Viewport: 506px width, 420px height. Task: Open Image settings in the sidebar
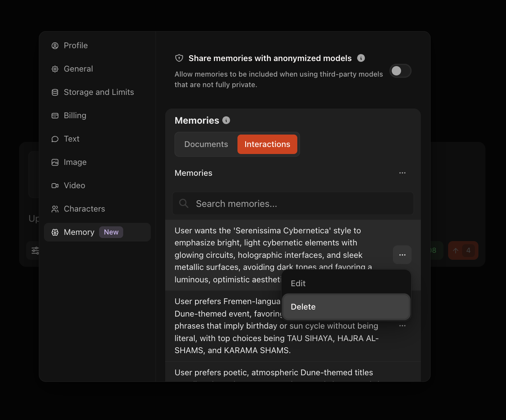[75, 162]
